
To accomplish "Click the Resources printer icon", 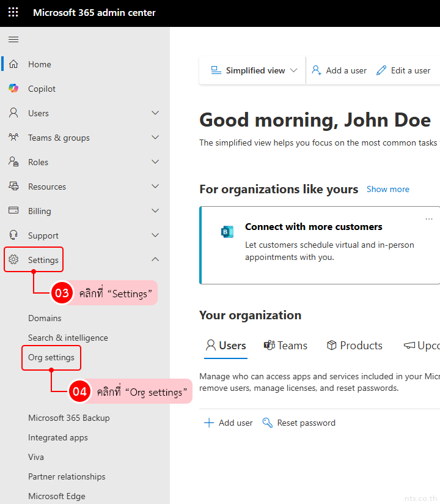I will [x=13, y=186].
